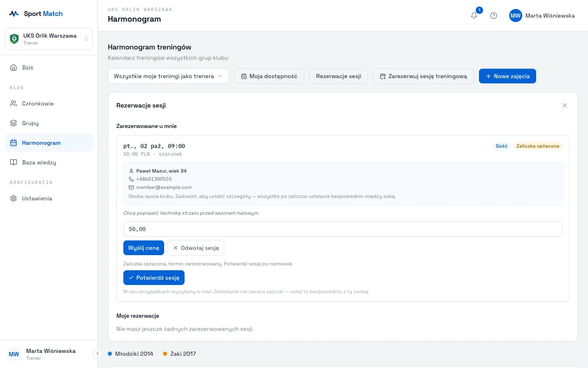Click the Młodziki 2014 legend label

pyautogui.click(x=134, y=354)
